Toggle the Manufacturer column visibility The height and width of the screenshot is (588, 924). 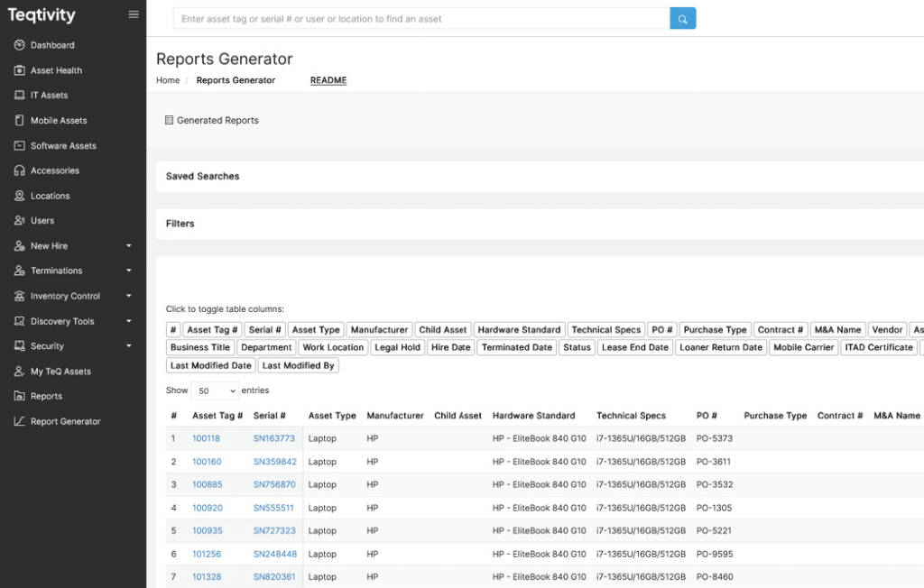379,330
